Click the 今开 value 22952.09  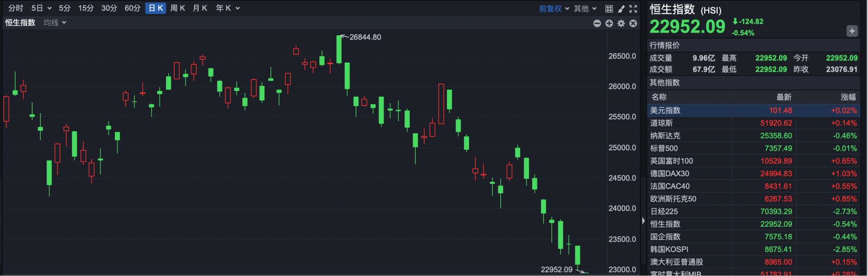842,58
